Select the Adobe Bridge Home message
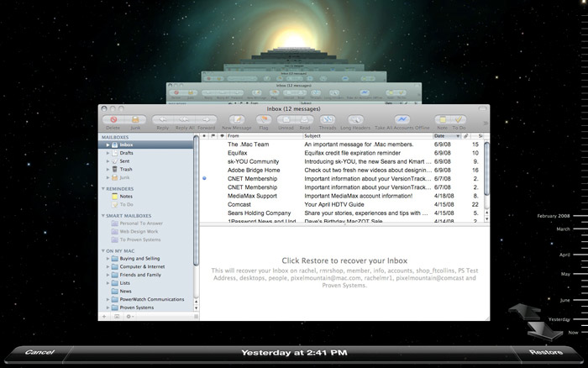Viewport: 588px width, 368px height. pos(342,171)
